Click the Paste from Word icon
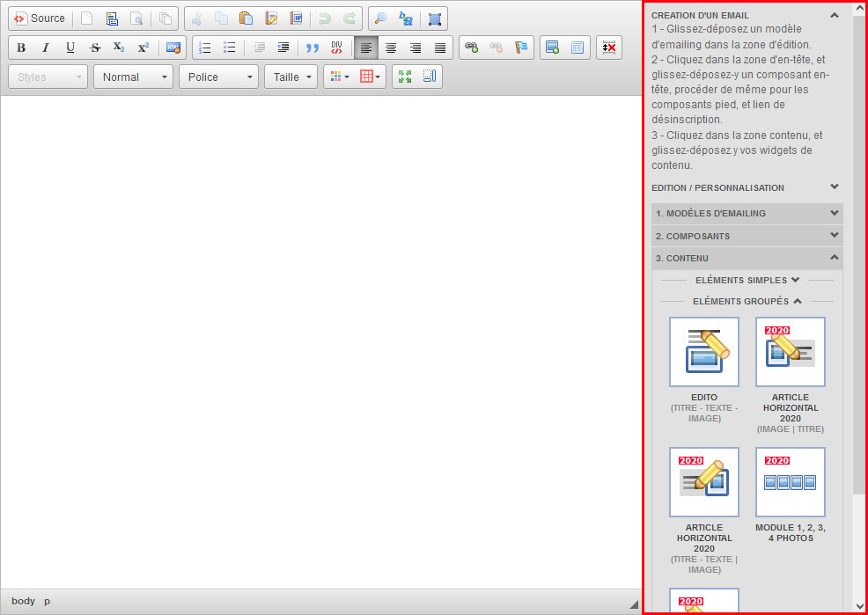Image resolution: width=868 pixels, height=615 pixels. (x=297, y=18)
